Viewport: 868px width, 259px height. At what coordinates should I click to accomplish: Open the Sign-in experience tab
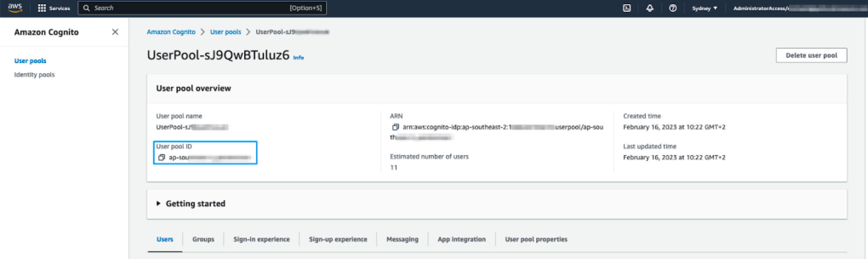click(x=261, y=239)
